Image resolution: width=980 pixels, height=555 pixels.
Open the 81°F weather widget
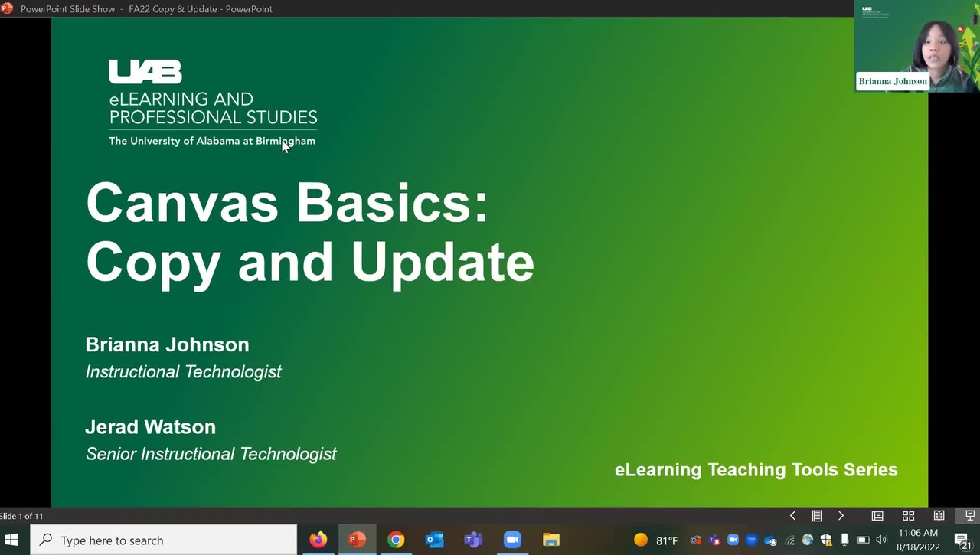(656, 540)
